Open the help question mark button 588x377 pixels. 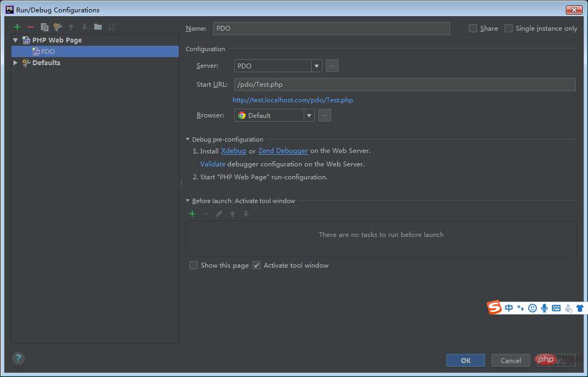(x=18, y=358)
